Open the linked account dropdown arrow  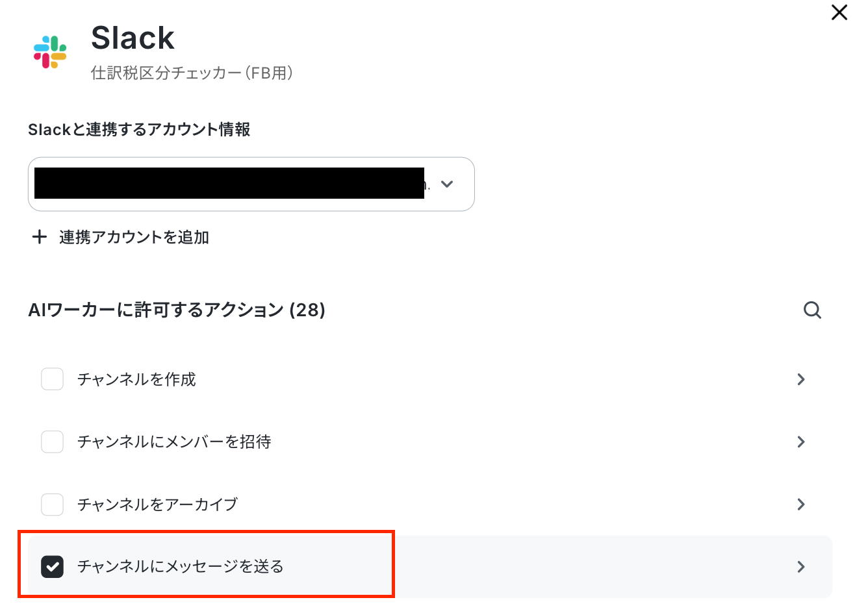click(x=447, y=184)
